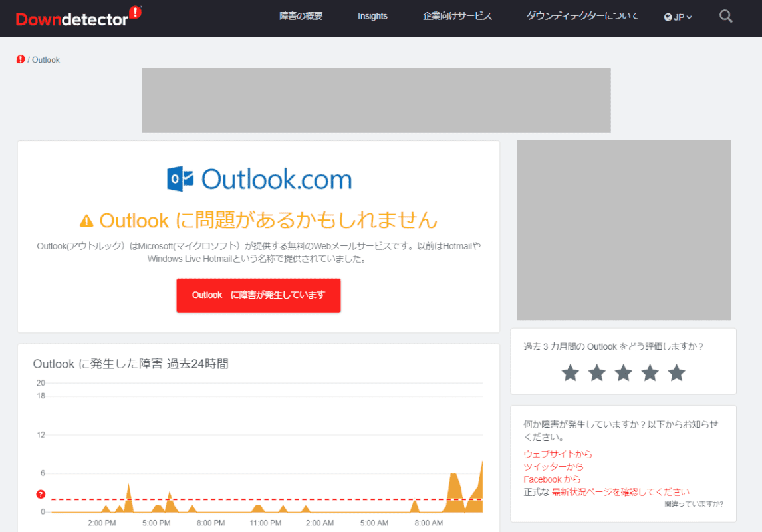This screenshot has width=762, height=532.
Task: Click the 2:00 AM chart axis label
Action: pos(319,523)
